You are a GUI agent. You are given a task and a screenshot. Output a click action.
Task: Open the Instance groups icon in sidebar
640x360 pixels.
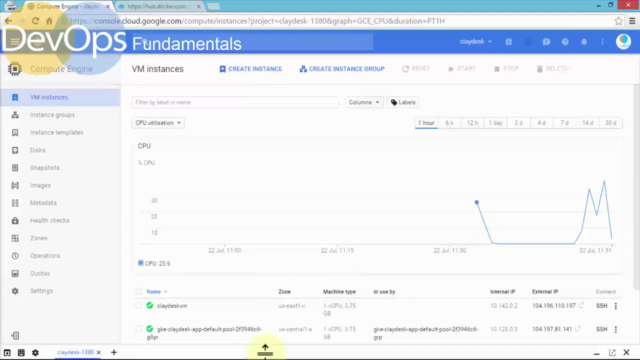(x=15, y=115)
